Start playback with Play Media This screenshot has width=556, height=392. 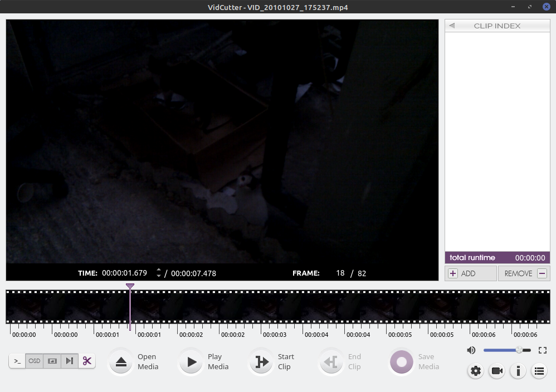pyautogui.click(x=203, y=361)
